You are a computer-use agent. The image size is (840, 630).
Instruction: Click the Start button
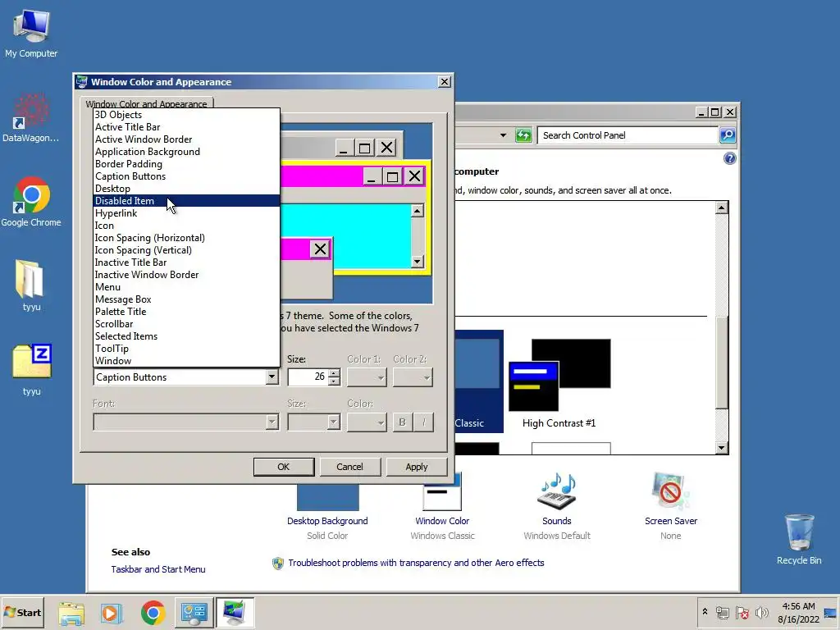click(x=22, y=612)
